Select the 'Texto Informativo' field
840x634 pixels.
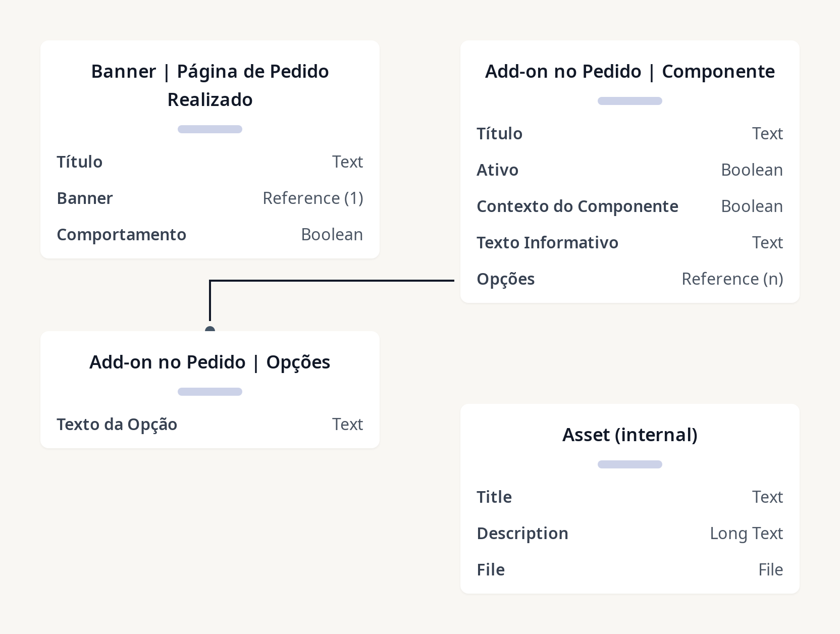pos(547,243)
